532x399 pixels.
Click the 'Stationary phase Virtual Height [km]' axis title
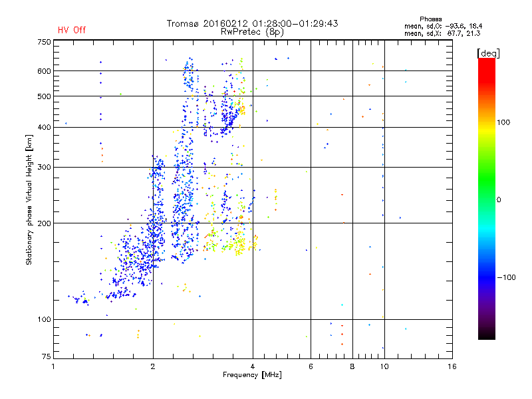pyautogui.click(x=29, y=199)
